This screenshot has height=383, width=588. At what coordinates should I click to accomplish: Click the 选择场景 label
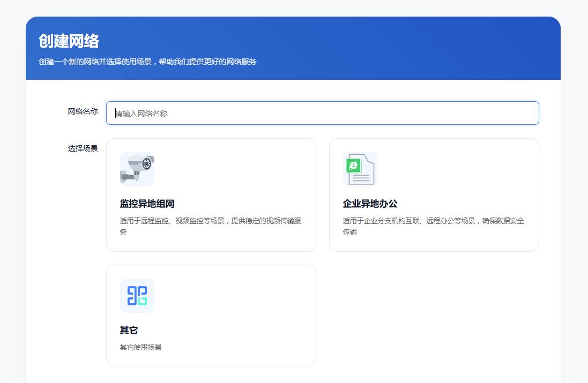click(x=83, y=148)
